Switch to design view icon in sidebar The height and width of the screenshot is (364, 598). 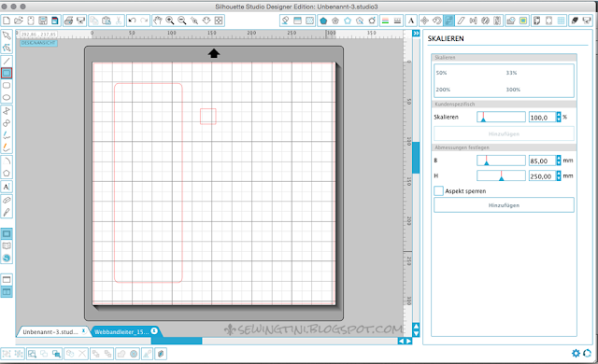point(7,233)
